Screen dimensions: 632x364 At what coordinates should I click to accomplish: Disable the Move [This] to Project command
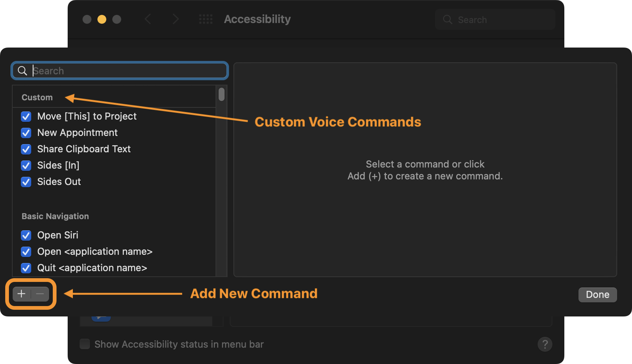tap(26, 116)
